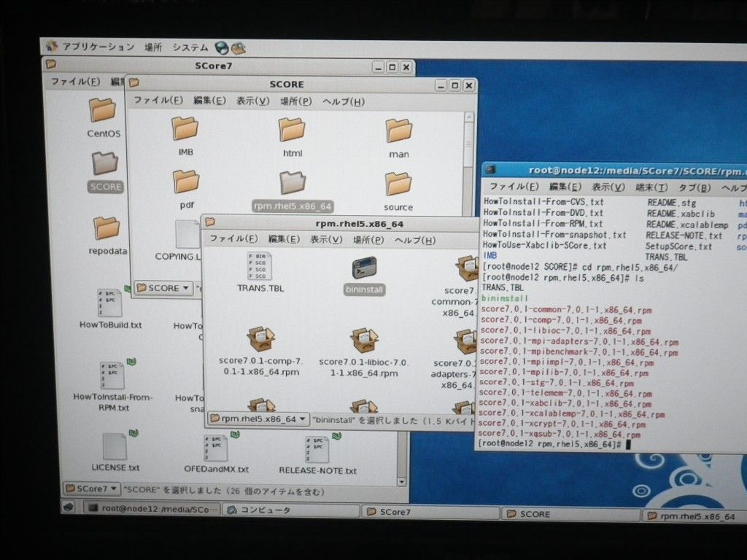The image size is (747, 560).
Task: Click SCore7 window scrollbar down arrow
Action: 402,482
